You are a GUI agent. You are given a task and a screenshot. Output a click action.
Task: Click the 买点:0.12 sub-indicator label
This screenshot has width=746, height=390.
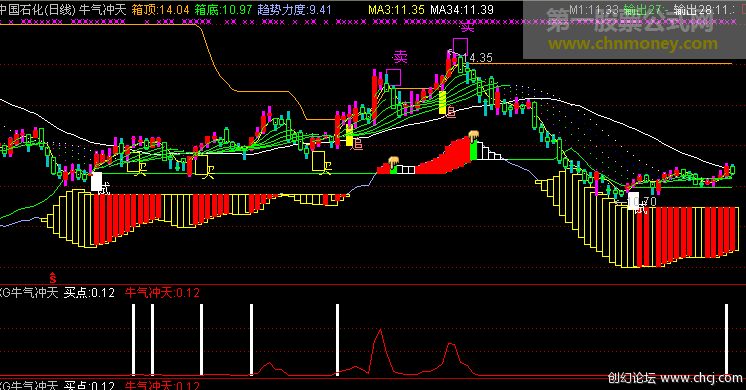(89, 292)
